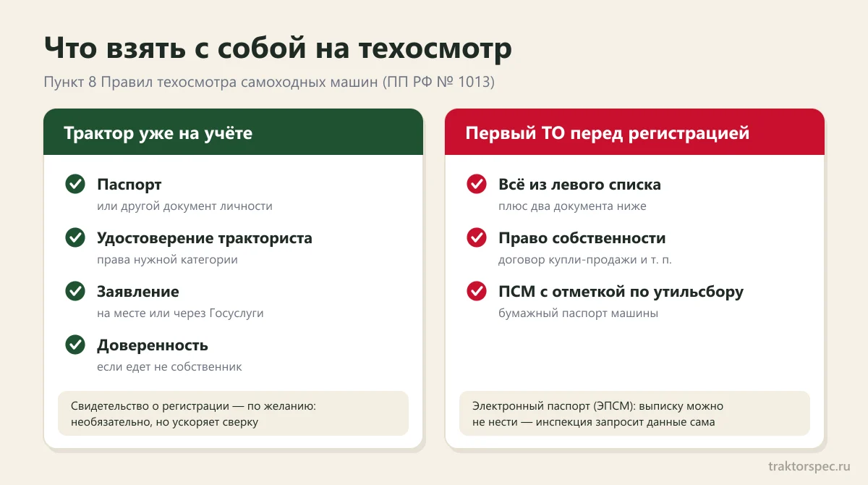Click the Всё из левого списка title
Viewport: 868px width, 485px height.
[579, 185]
